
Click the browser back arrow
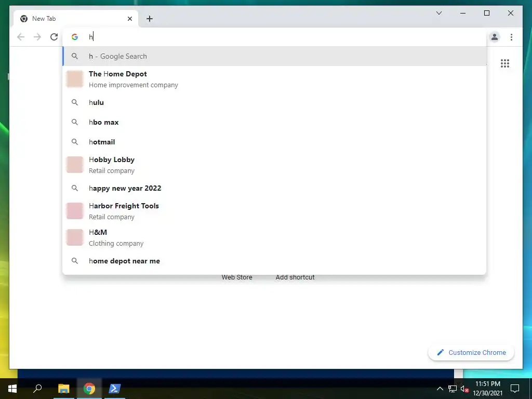point(21,37)
